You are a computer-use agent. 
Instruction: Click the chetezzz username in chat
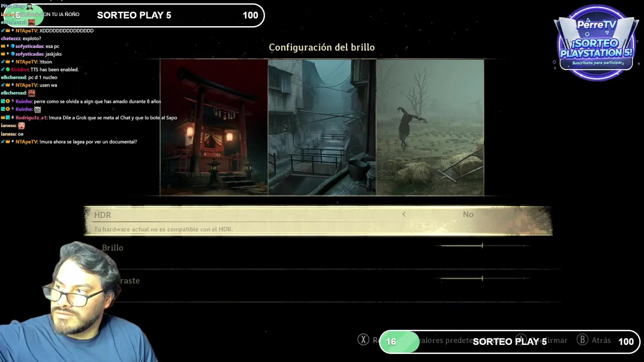pos(11,38)
